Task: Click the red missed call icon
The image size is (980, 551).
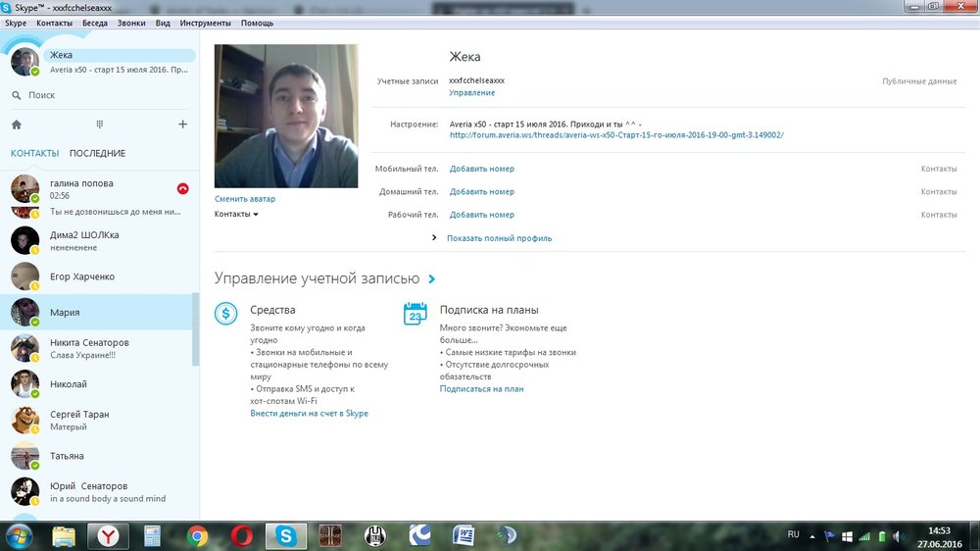Action: [182, 188]
